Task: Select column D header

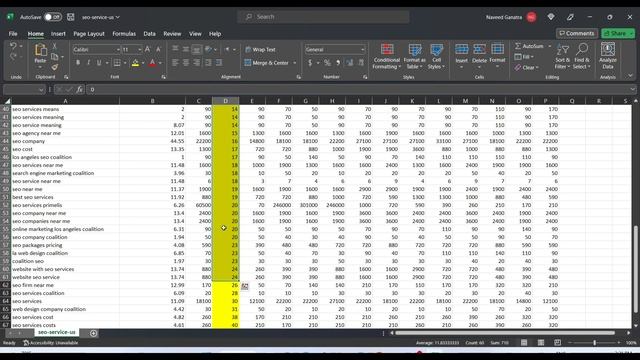Action: [225, 101]
